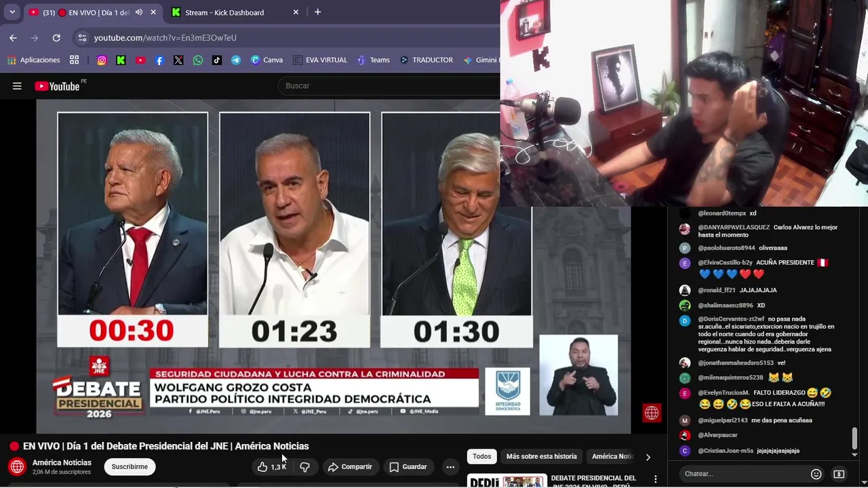Image resolution: width=868 pixels, height=488 pixels.
Task: Open the TRADUCTOR bookmark
Action: tap(427, 60)
